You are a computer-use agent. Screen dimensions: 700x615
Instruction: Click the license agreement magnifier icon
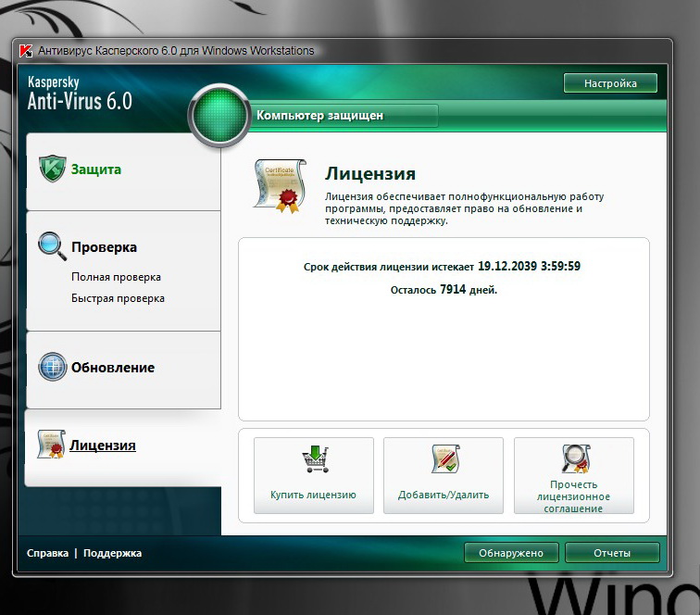[574, 458]
